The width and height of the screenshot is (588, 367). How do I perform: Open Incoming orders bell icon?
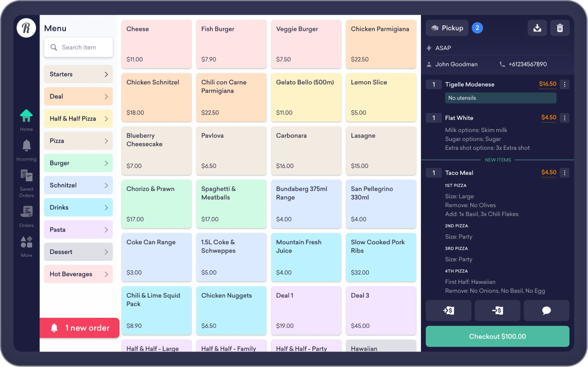pyautogui.click(x=26, y=146)
